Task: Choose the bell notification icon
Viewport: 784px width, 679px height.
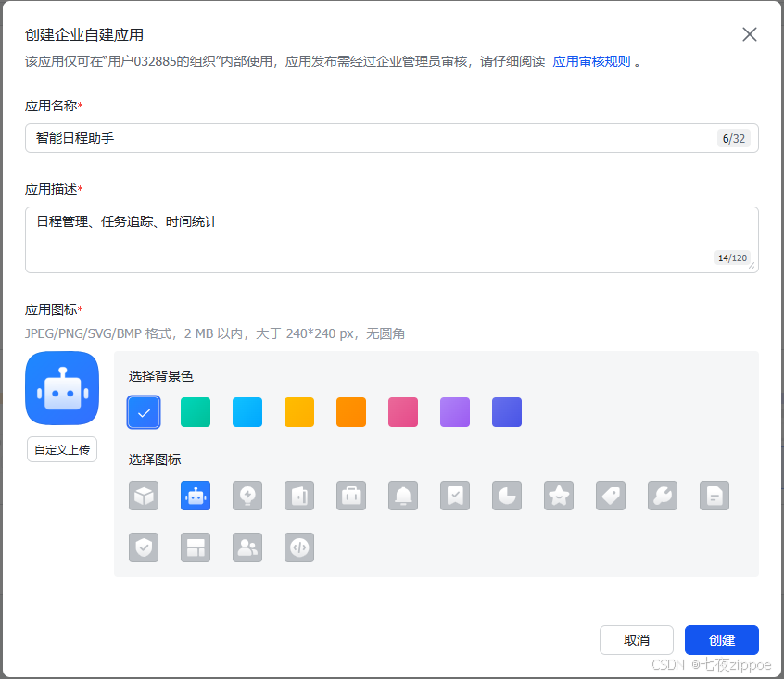Action: point(403,496)
